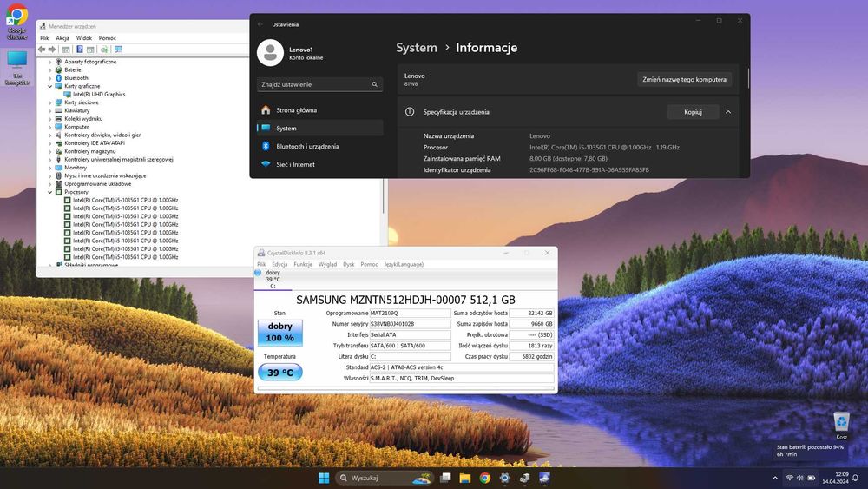Switch to Settings via taskbar gear icon
The width and height of the screenshot is (868, 489).
pyautogui.click(x=505, y=478)
